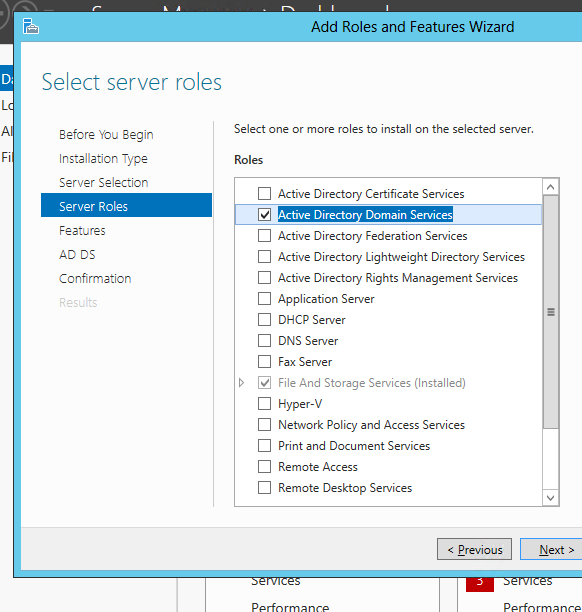This screenshot has height=612, width=582.
Task: Check the Application Server role
Action: point(264,299)
